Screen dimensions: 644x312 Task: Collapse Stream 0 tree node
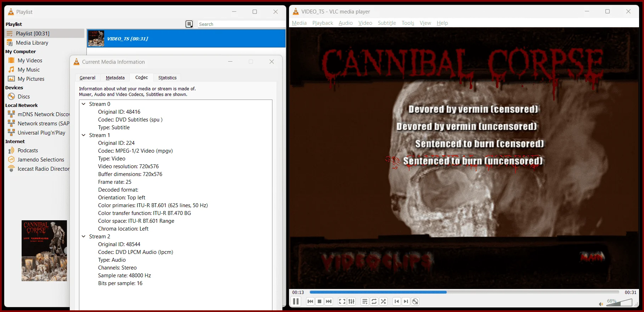click(x=84, y=104)
